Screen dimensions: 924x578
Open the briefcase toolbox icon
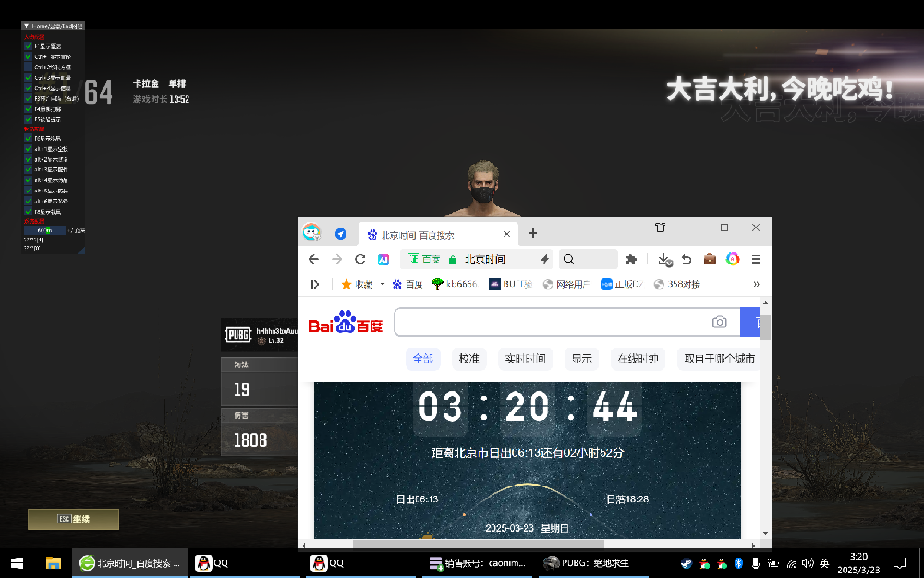[x=710, y=259]
